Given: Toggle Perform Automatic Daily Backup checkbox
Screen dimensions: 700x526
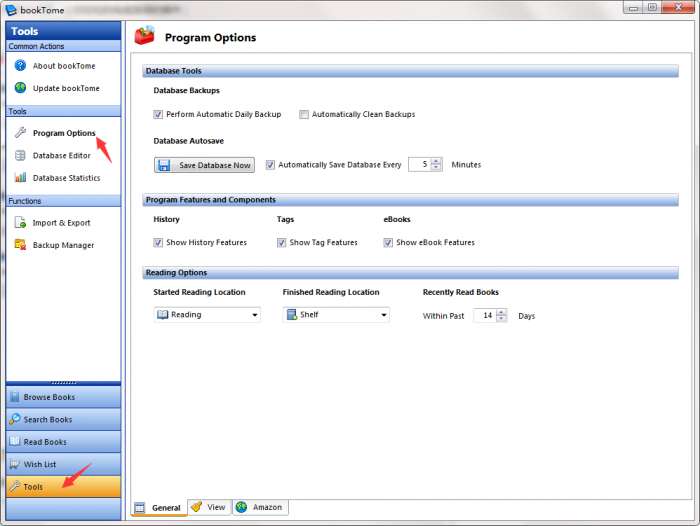Looking at the screenshot, I should [158, 114].
